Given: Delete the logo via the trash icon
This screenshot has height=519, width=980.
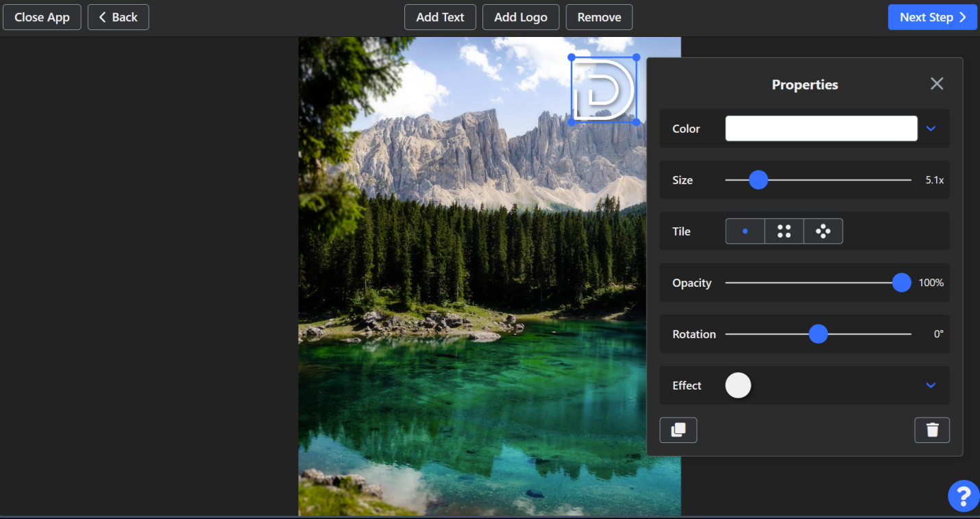Looking at the screenshot, I should [932, 430].
